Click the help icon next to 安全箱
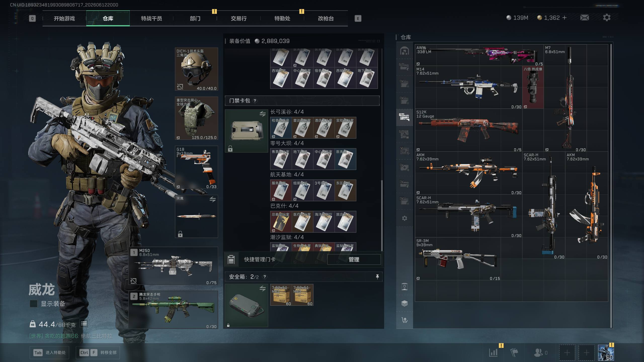The image size is (644, 362). [x=264, y=277]
